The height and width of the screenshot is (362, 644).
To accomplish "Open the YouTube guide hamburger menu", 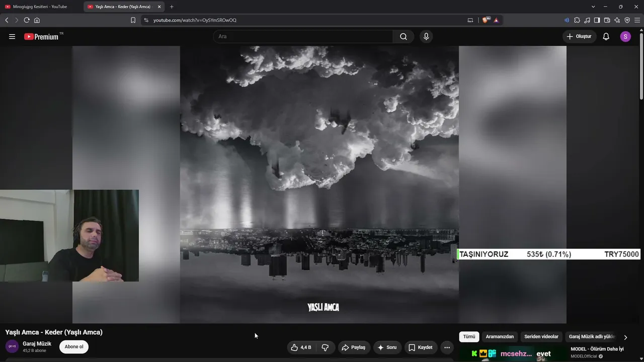I will click(x=12, y=37).
